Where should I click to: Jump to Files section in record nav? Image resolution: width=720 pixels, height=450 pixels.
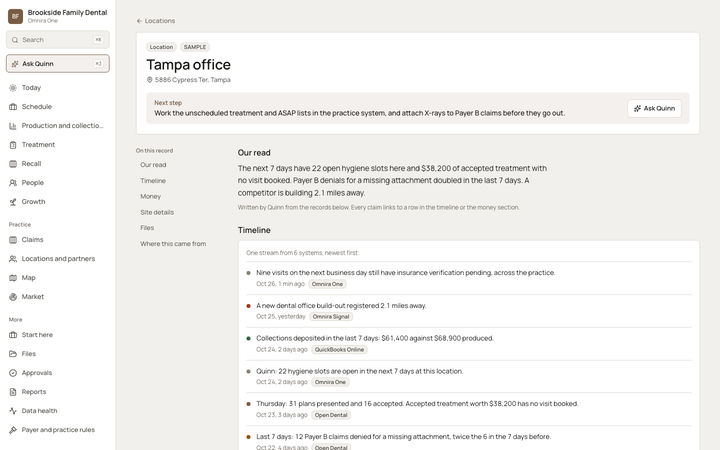coord(147,228)
